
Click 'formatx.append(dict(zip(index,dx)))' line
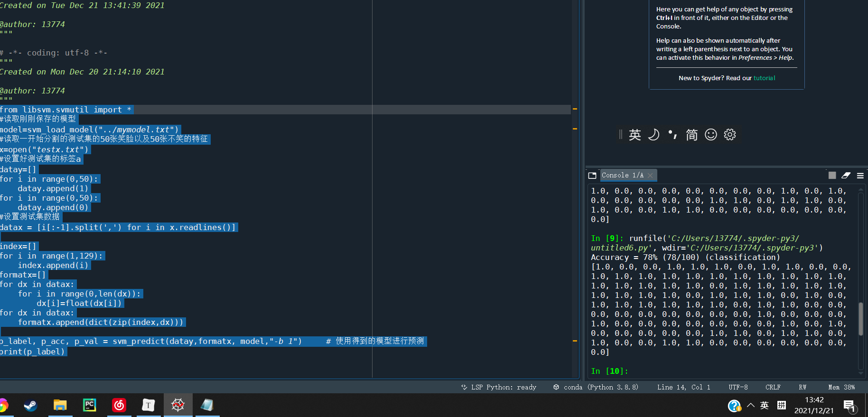click(x=101, y=322)
